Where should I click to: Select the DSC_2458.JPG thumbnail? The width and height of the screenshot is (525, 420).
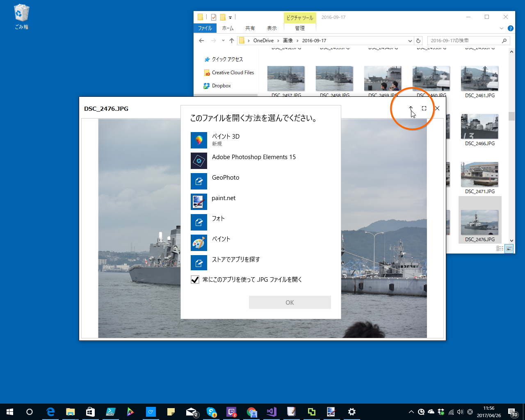pos(334,78)
